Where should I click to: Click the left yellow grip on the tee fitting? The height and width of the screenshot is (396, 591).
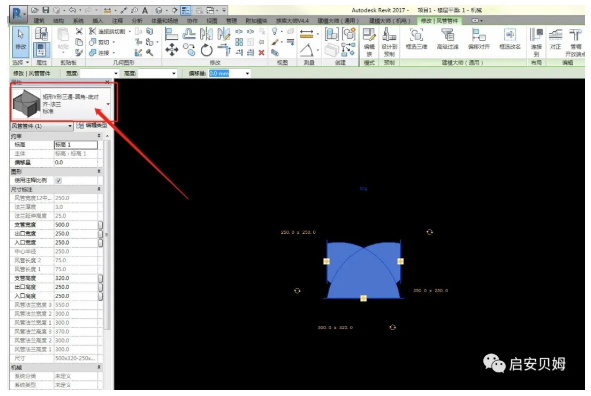click(x=326, y=261)
